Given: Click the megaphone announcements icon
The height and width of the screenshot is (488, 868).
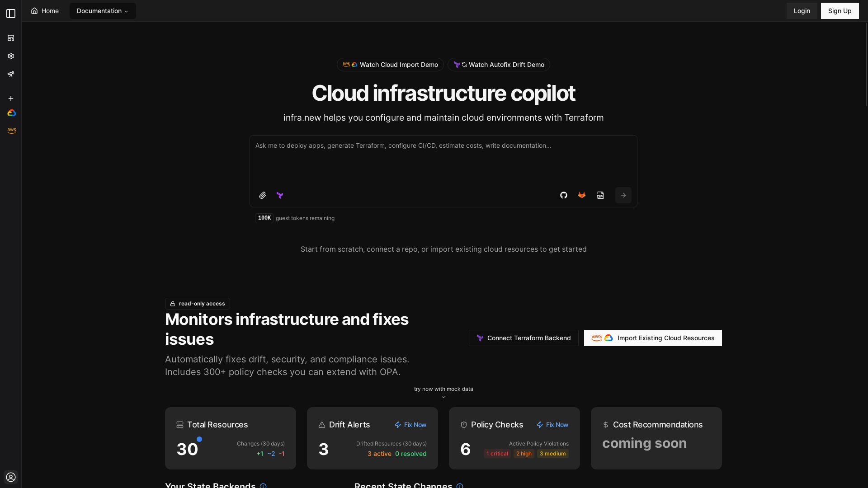Looking at the screenshot, I should pyautogui.click(x=11, y=74).
